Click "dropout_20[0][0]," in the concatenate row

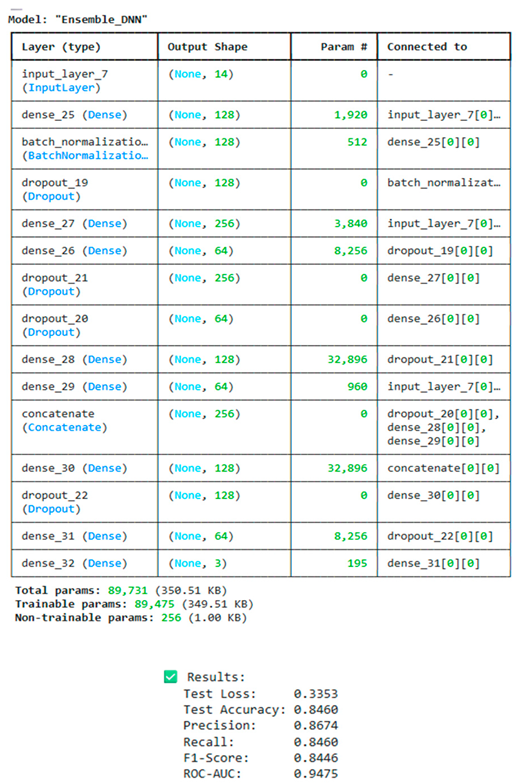444,414
